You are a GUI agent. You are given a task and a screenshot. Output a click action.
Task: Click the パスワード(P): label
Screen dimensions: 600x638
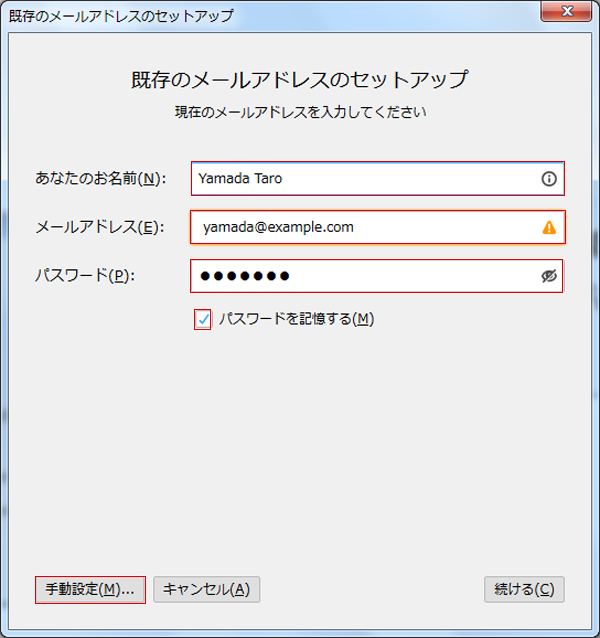[85, 277]
